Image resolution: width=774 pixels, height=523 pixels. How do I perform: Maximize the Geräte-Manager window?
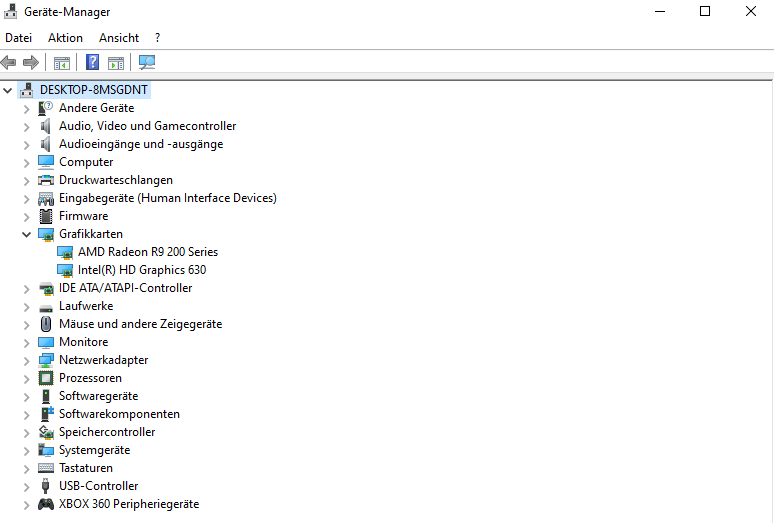tap(705, 11)
